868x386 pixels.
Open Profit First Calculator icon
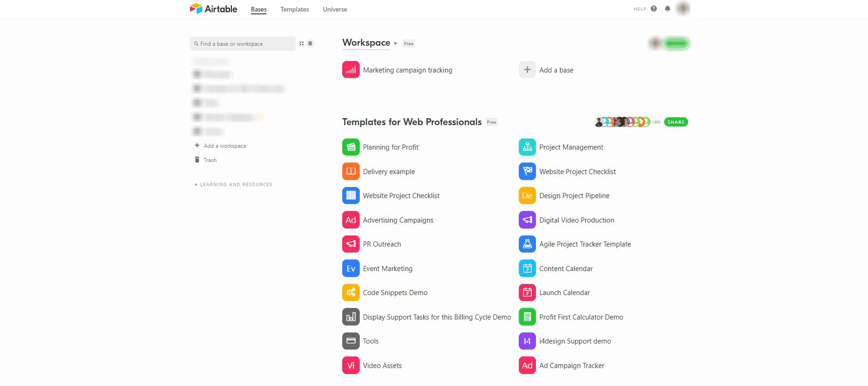click(x=527, y=317)
